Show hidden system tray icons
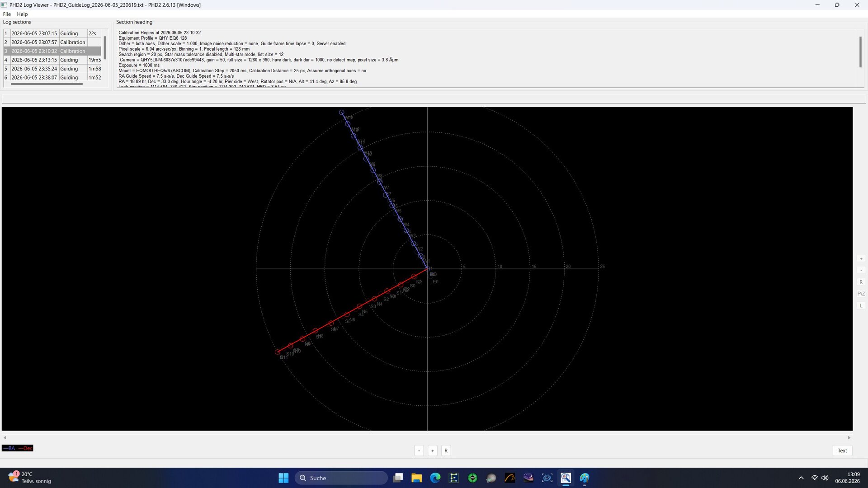 [801, 478]
